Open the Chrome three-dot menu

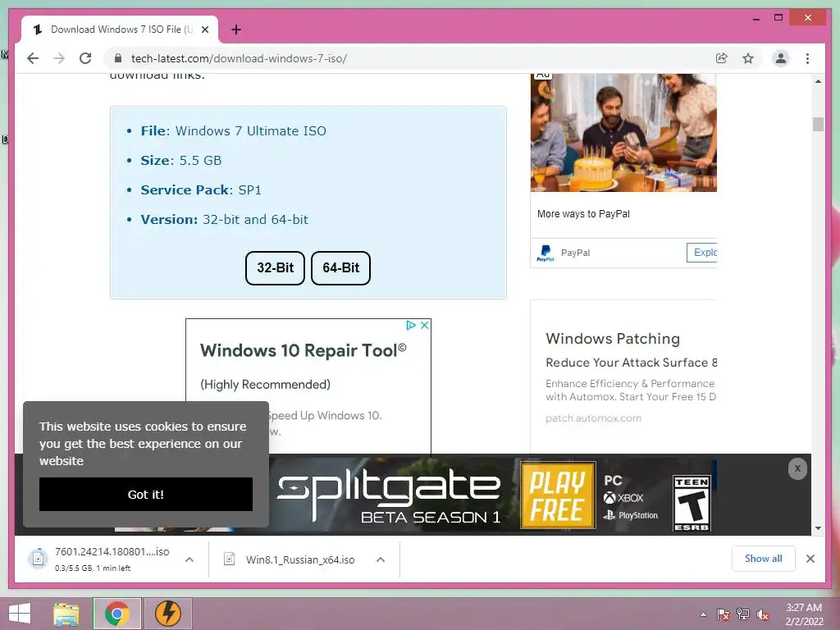[x=808, y=58]
